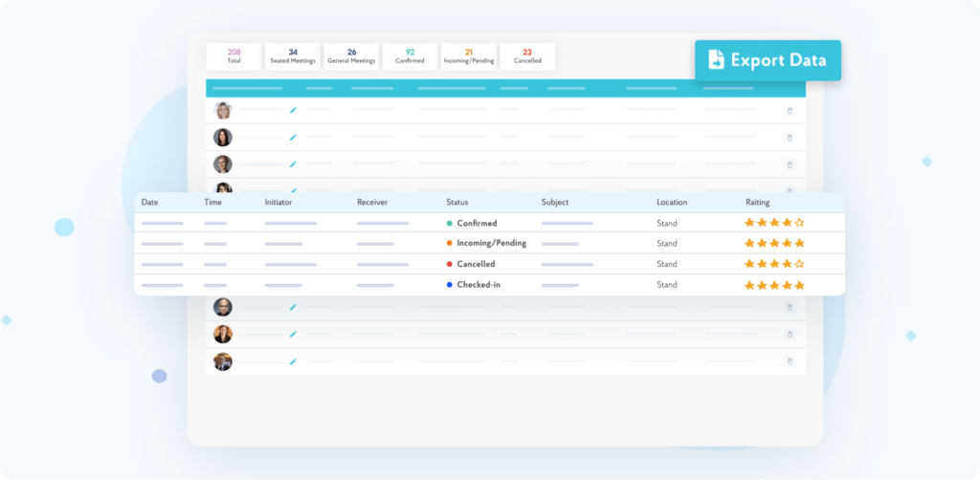Sort by the Date column header
This screenshot has height=480, width=980.
tap(149, 203)
